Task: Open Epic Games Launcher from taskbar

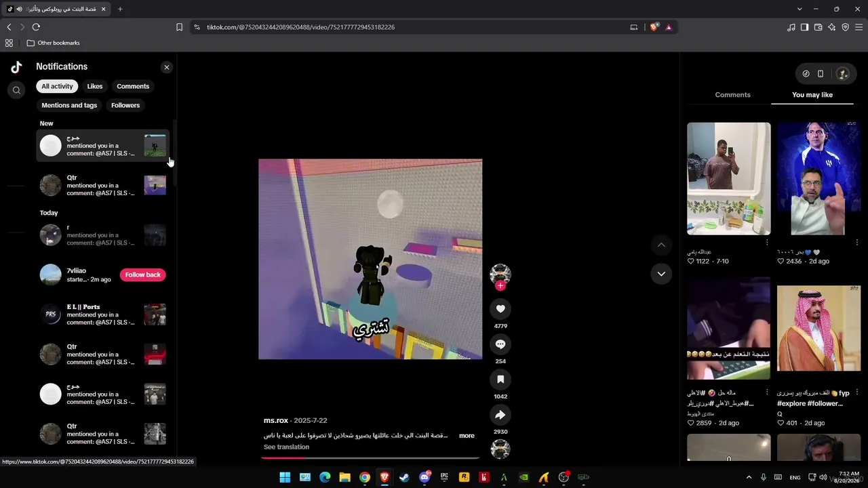Action: tap(444, 477)
